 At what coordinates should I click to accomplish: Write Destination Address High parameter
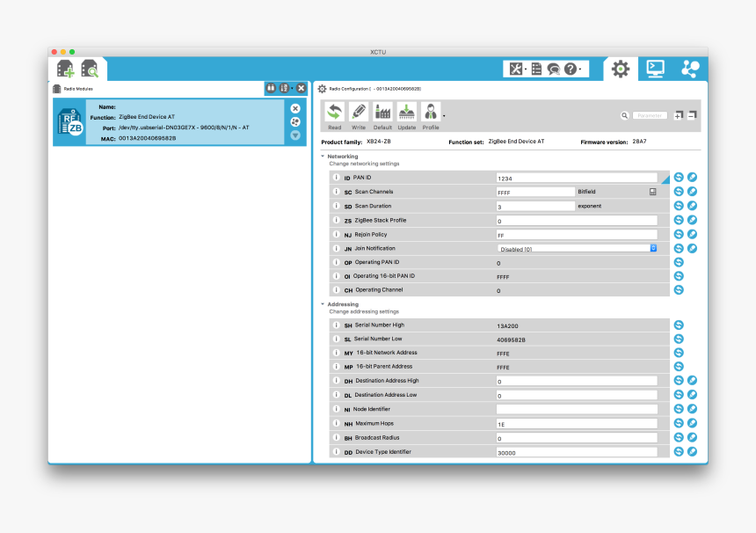tap(693, 381)
